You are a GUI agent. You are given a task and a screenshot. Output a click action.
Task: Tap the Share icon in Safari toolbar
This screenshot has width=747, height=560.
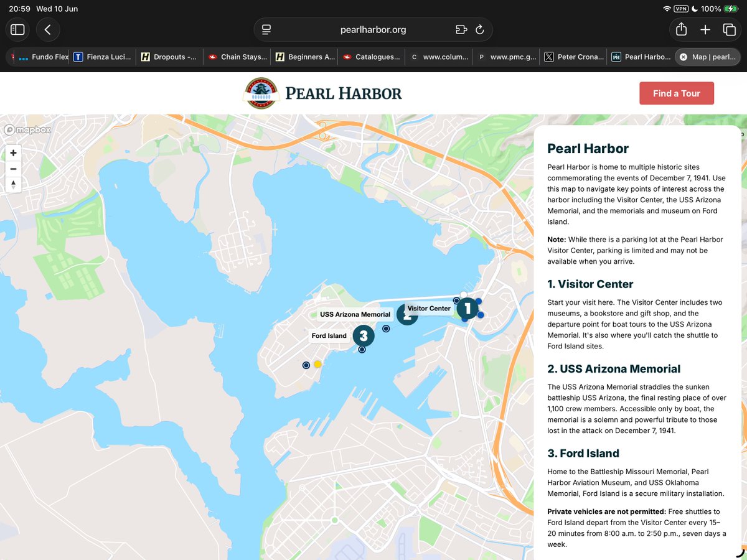point(681,29)
